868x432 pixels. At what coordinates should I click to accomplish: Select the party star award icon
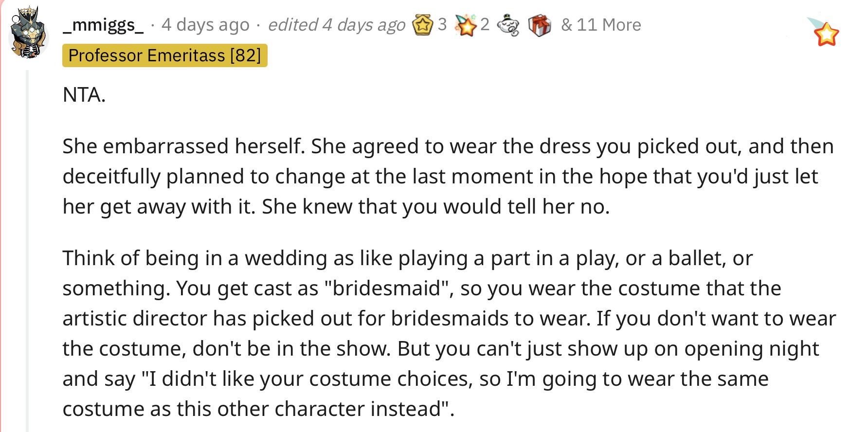(x=465, y=25)
